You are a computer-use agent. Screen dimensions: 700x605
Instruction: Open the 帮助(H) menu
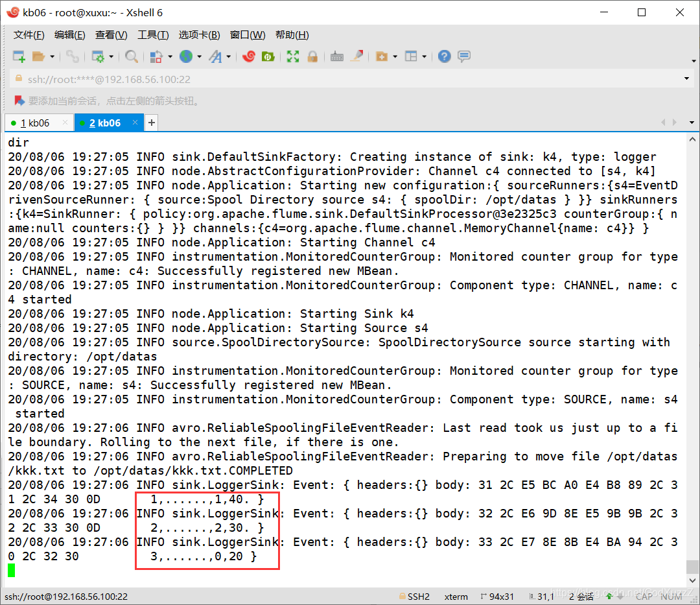pos(292,35)
